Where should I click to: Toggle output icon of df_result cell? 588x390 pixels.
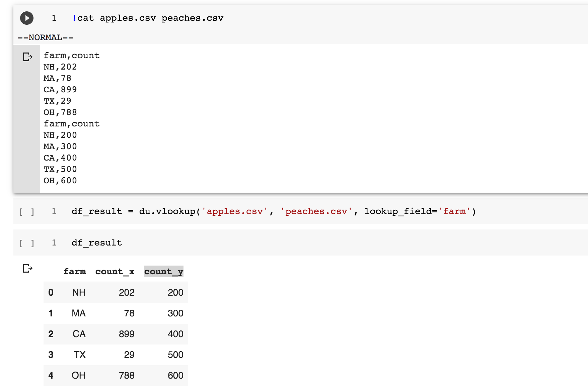pyautogui.click(x=27, y=268)
